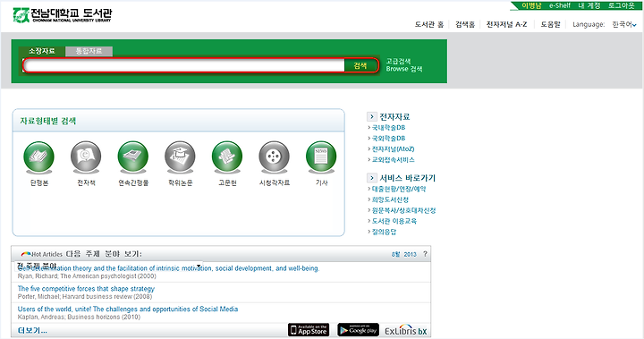
Task: Select the 학위논문 thesis icon
Action: (x=180, y=157)
